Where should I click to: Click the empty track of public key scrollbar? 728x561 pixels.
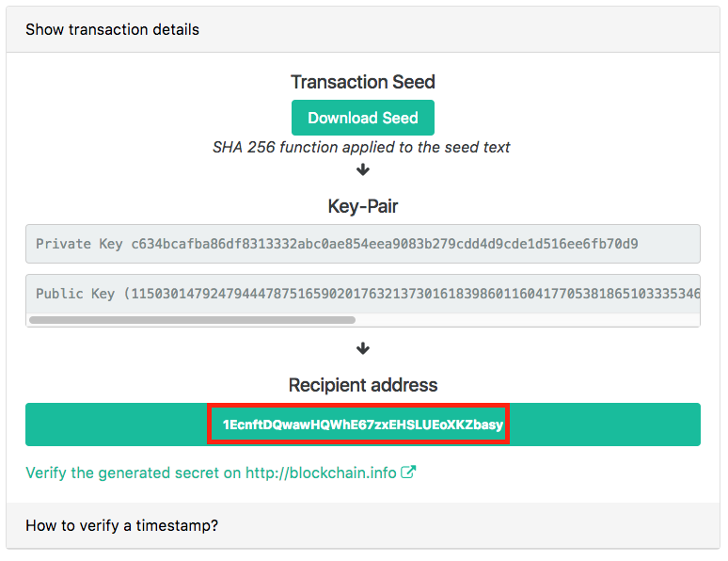[x=528, y=320]
